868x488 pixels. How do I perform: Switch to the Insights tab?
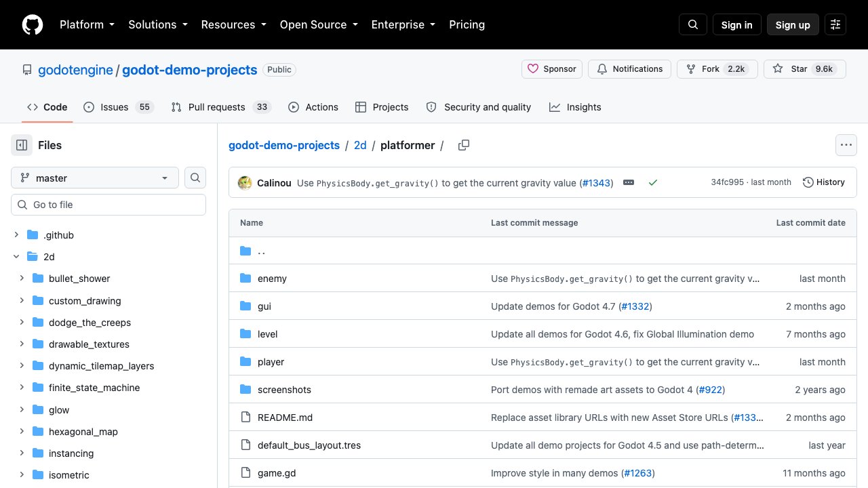click(x=575, y=107)
